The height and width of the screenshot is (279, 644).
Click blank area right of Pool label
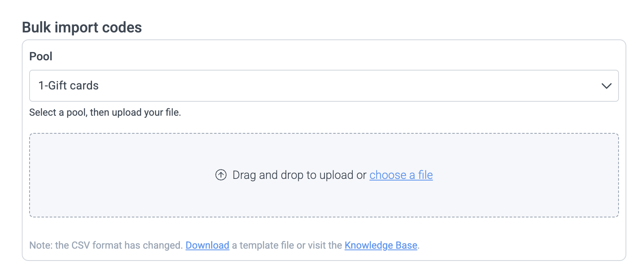[x=329, y=56]
